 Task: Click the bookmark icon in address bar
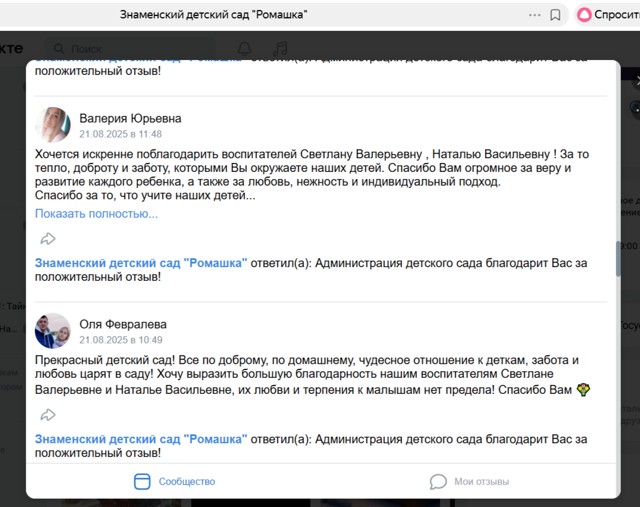pos(555,15)
